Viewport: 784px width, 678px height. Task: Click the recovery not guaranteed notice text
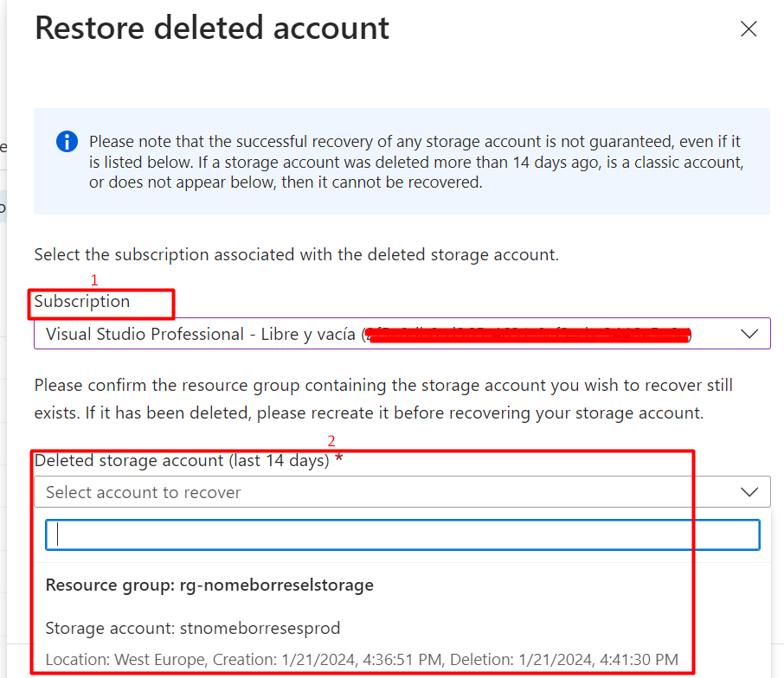tap(416, 162)
